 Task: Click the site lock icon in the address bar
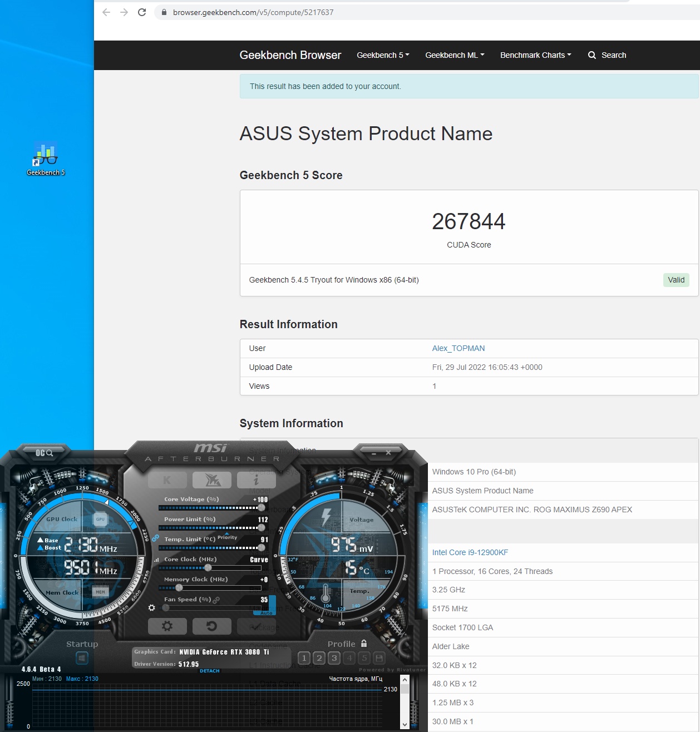coord(164,12)
